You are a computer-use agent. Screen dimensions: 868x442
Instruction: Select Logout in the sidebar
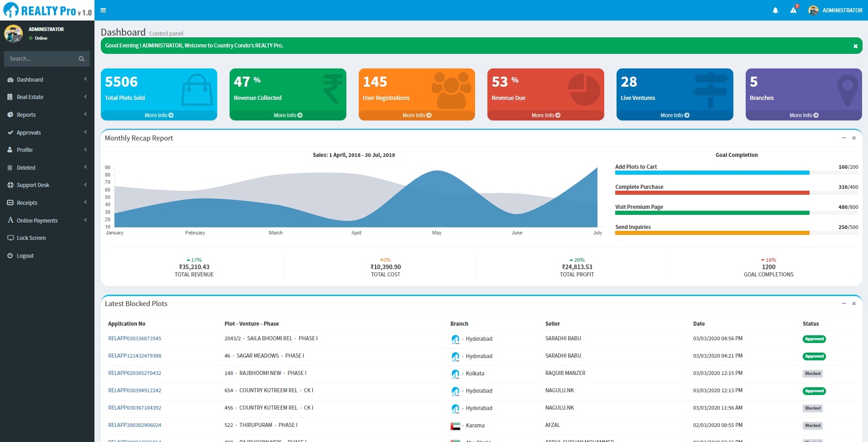[x=25, y=256]
